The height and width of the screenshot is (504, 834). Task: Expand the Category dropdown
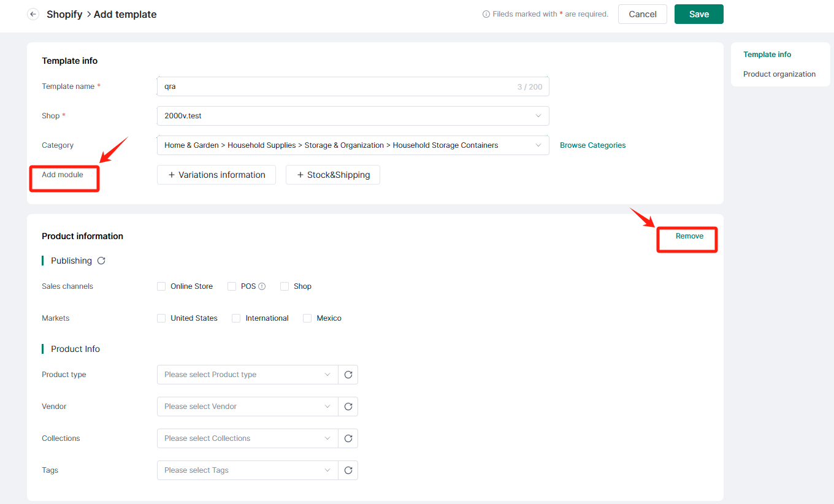coord(353,145)
